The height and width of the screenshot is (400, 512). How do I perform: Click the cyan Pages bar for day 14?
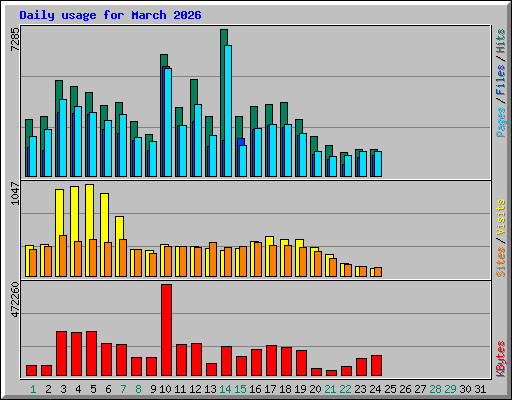tap(228, 111)
